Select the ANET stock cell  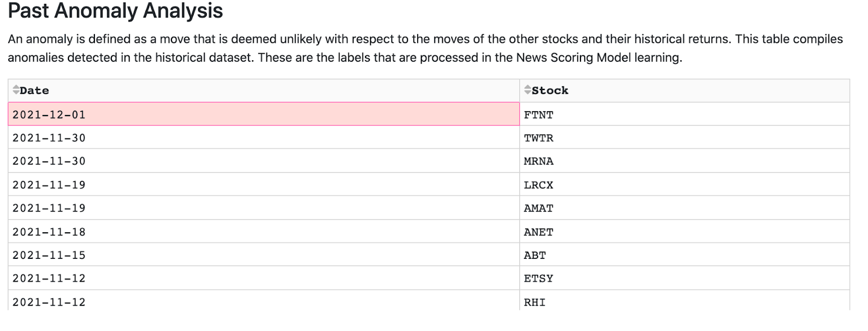538,232
